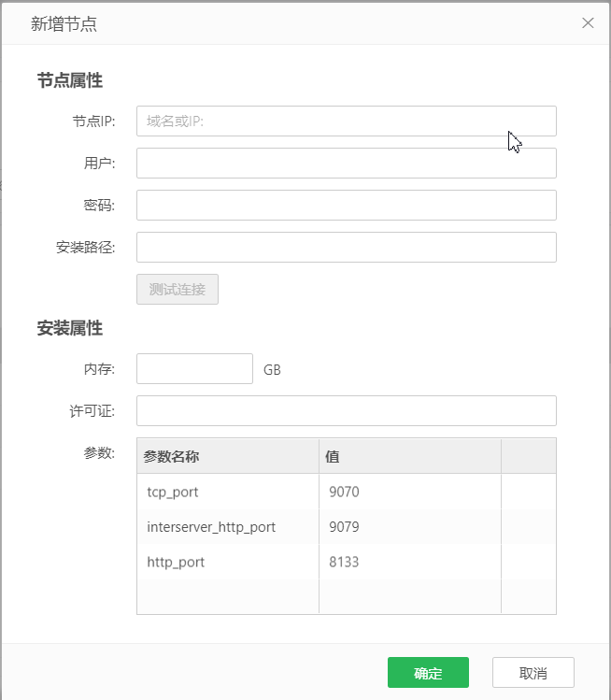Click the 值 column header
The image size is (611, 700).
tap(409, 456)
